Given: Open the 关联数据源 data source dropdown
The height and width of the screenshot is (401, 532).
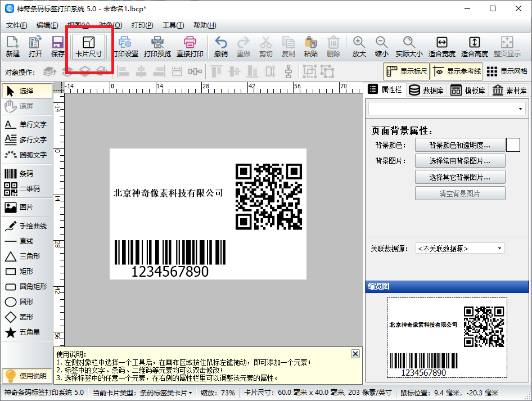Looking at the screenshot, I should pos(460,249).
